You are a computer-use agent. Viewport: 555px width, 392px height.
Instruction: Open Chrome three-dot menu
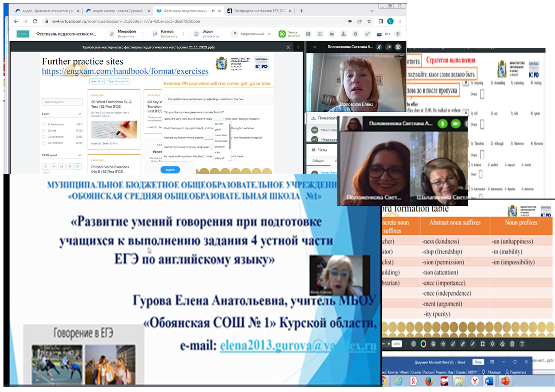pos(400,21)
